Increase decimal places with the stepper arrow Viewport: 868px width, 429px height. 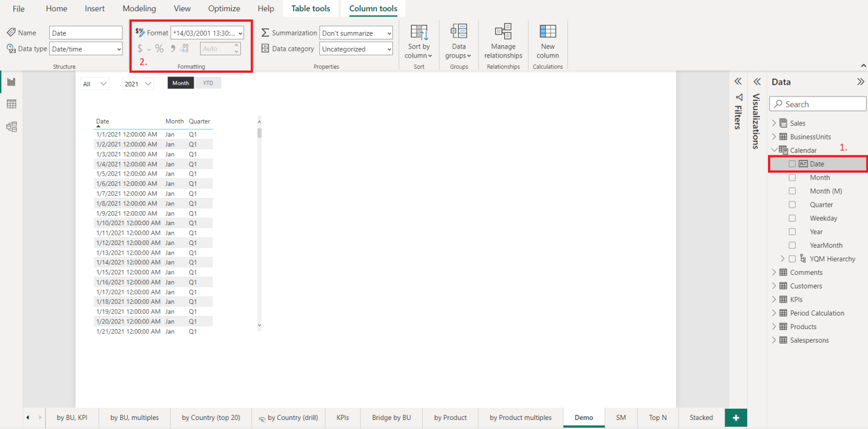(x=236, y=46)
